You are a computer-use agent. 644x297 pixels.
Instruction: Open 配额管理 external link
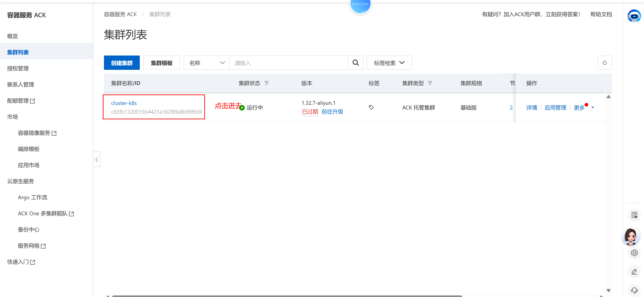[21, 101]
